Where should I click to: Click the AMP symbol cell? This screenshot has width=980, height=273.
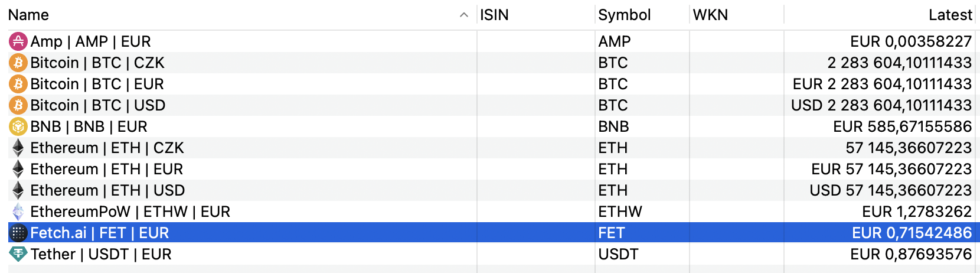coord(642,41)
